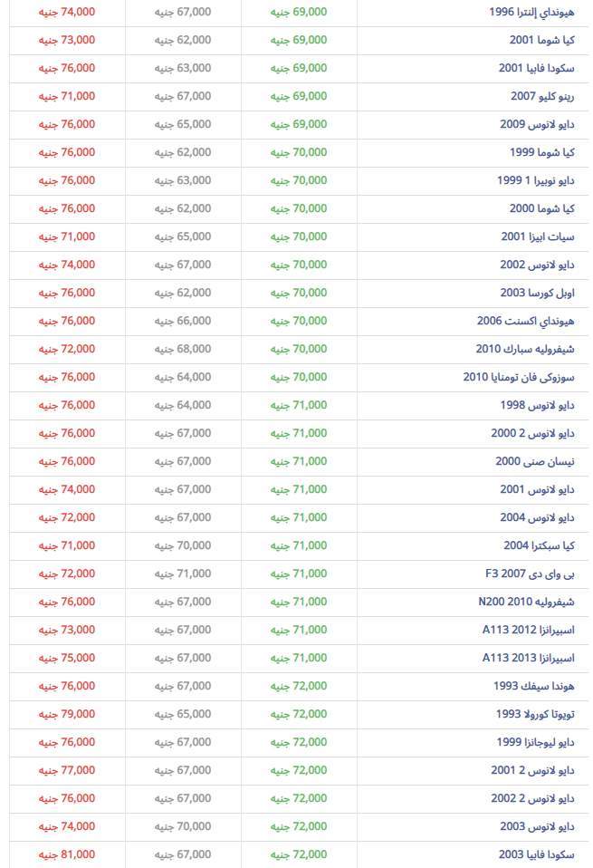This screenshot has width=593, height=868.
Task: Select the red 77,000 جنيه price cell
Action: pos(67,770)
